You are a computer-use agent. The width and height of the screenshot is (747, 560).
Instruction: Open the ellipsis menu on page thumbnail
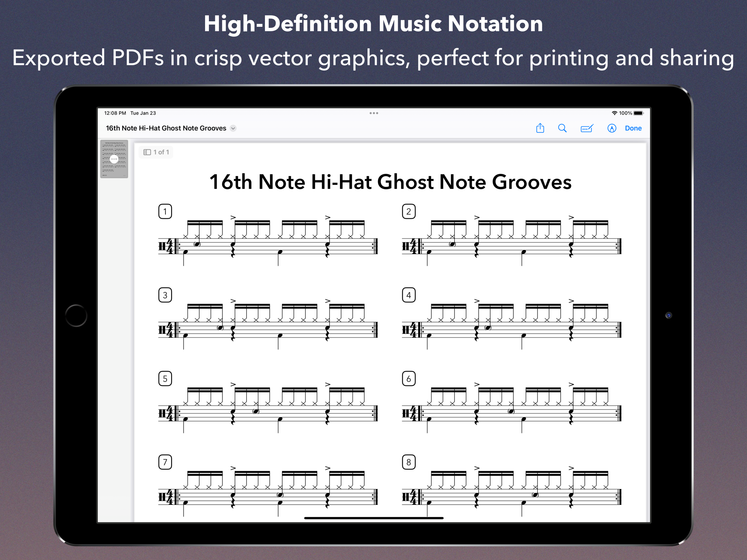tap(114, 159)
